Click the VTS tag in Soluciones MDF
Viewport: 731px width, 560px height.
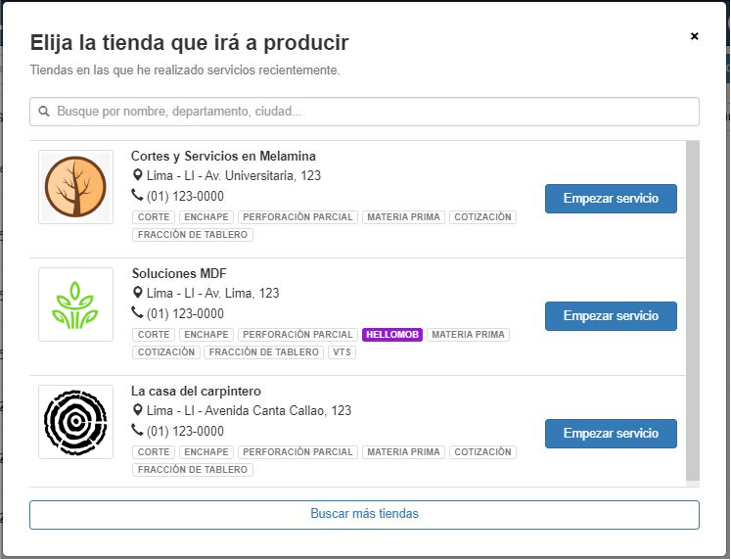[x=342, y=352]
